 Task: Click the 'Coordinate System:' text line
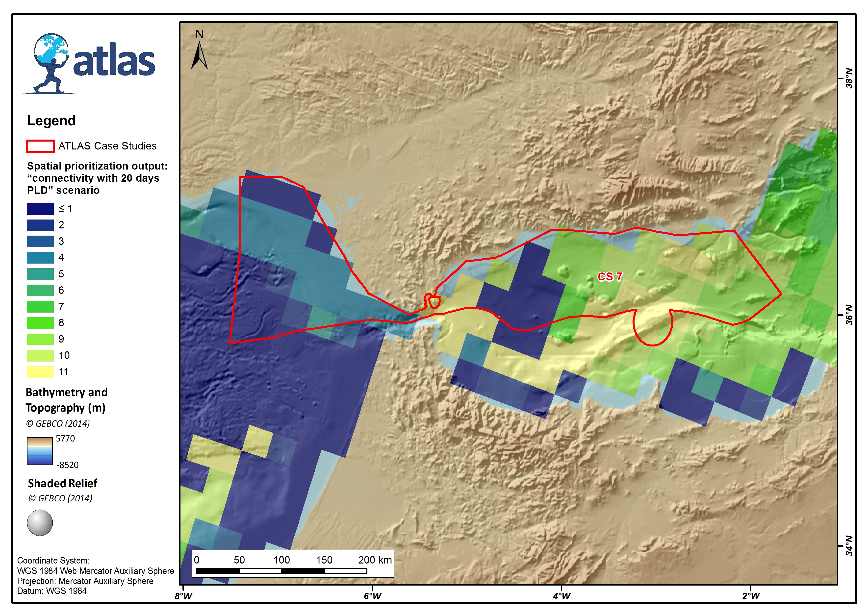pos(53,561)
